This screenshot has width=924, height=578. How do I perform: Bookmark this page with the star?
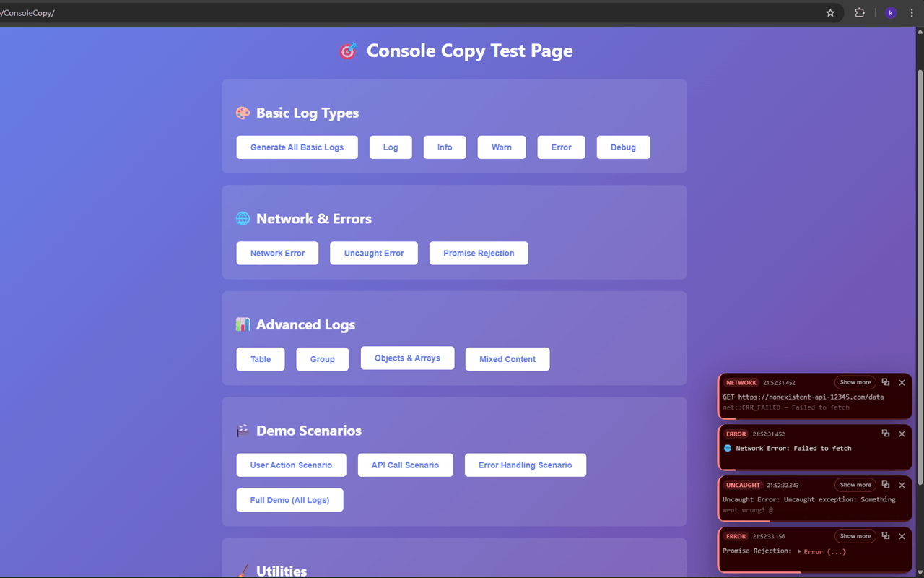(830, 13)
